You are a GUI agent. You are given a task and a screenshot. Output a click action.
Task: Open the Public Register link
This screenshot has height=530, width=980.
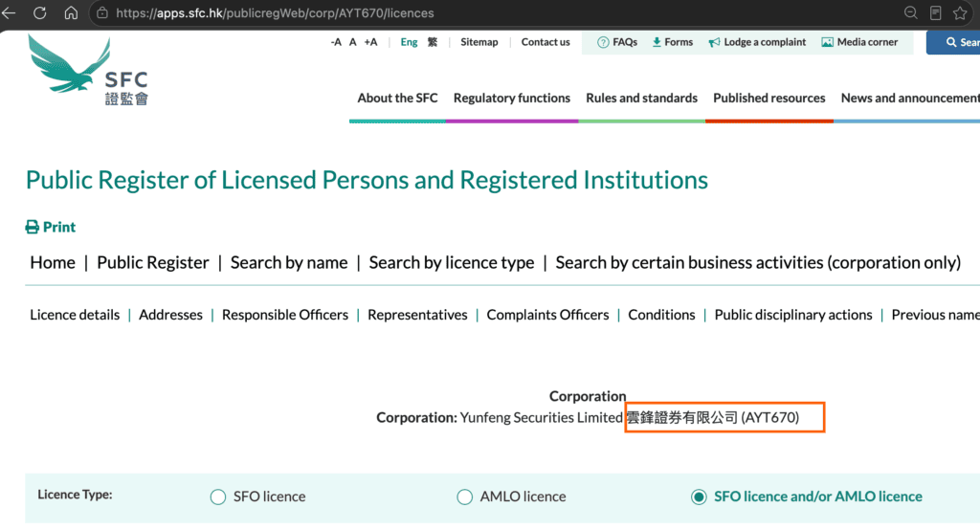152,262
